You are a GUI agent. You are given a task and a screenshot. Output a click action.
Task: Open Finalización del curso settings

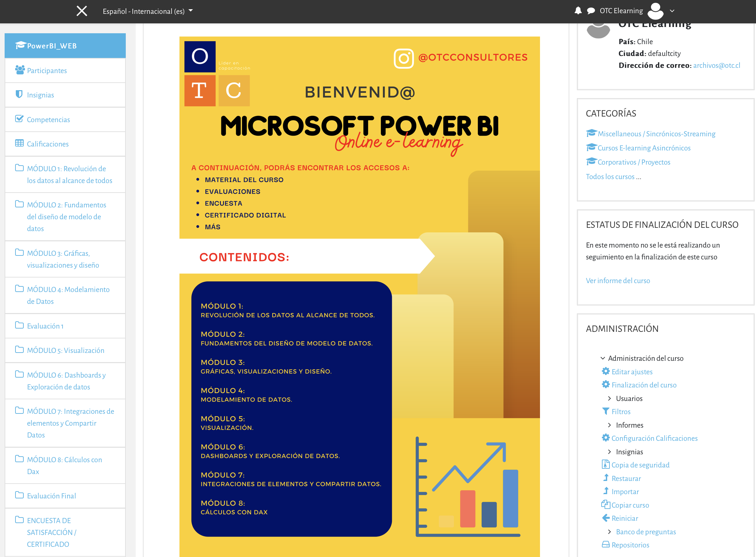click(x=644, y=385)
